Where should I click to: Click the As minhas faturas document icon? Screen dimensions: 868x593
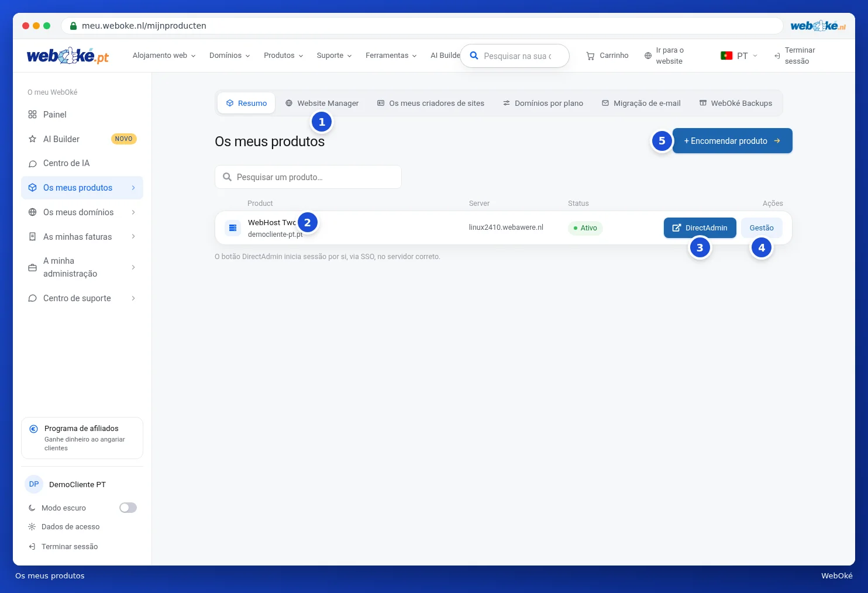point(32,237)
